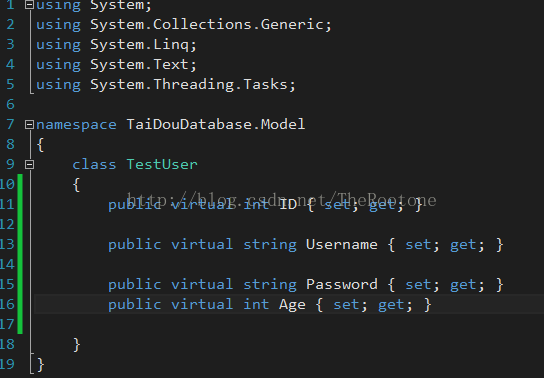The image size is (544, 378).
Task: Click the green change indicator bar
Action: [20, 254]
